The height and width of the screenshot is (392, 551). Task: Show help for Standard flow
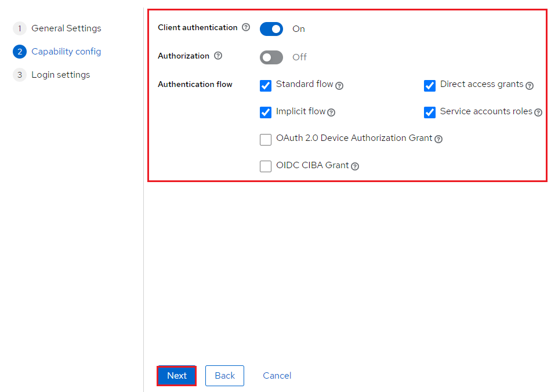339,86
